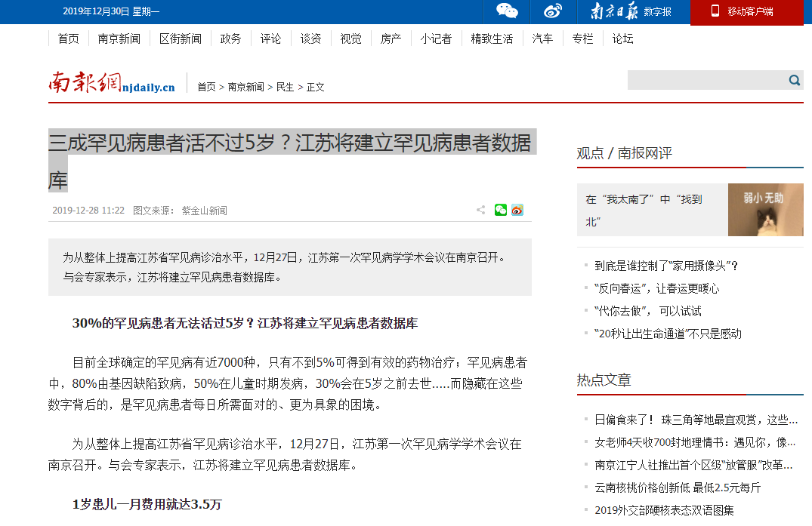Click the 移动客户端 button
The height and width of the screenshot is (526, 812).
click(x=746, y=12)
